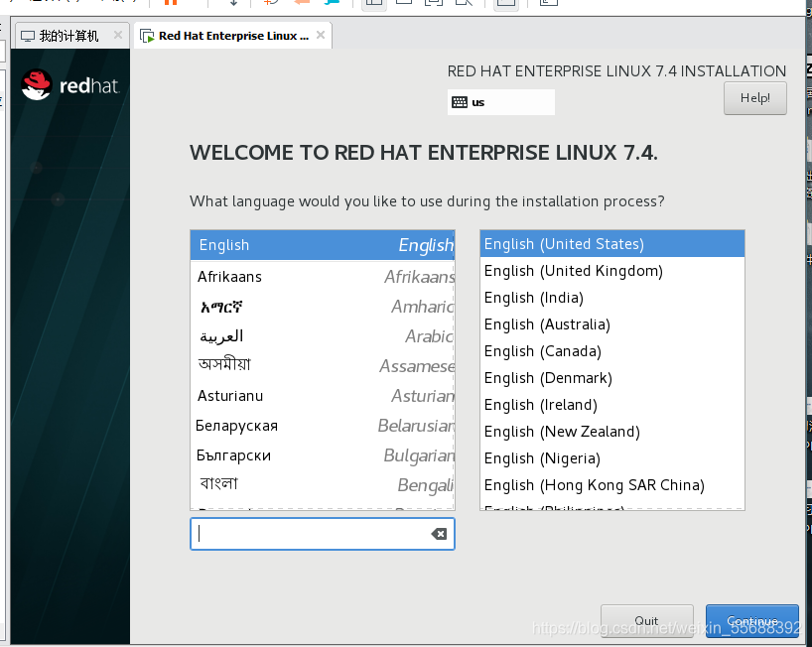Choose the English (Canada) locale
The width and height of the screenshot is (812, 647).
pos(612,351)
